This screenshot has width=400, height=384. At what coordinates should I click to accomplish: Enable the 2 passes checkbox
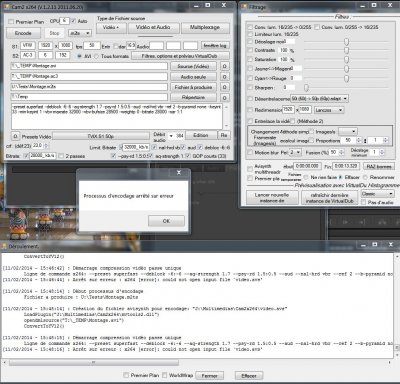[x=61, y=156]
